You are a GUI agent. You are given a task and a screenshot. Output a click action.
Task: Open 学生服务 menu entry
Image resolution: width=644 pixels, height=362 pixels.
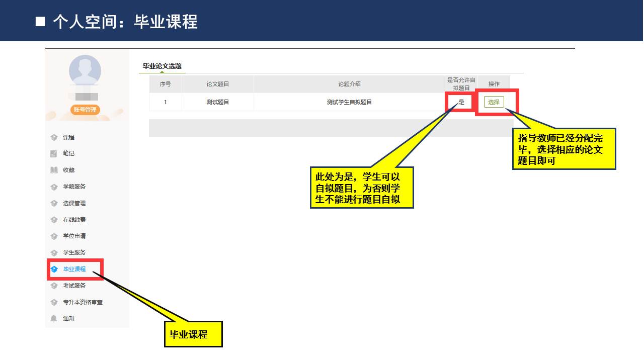pos(74,252)
